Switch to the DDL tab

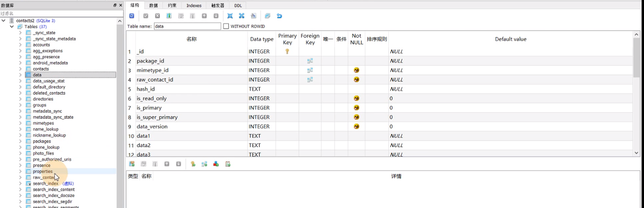point(238,6)
